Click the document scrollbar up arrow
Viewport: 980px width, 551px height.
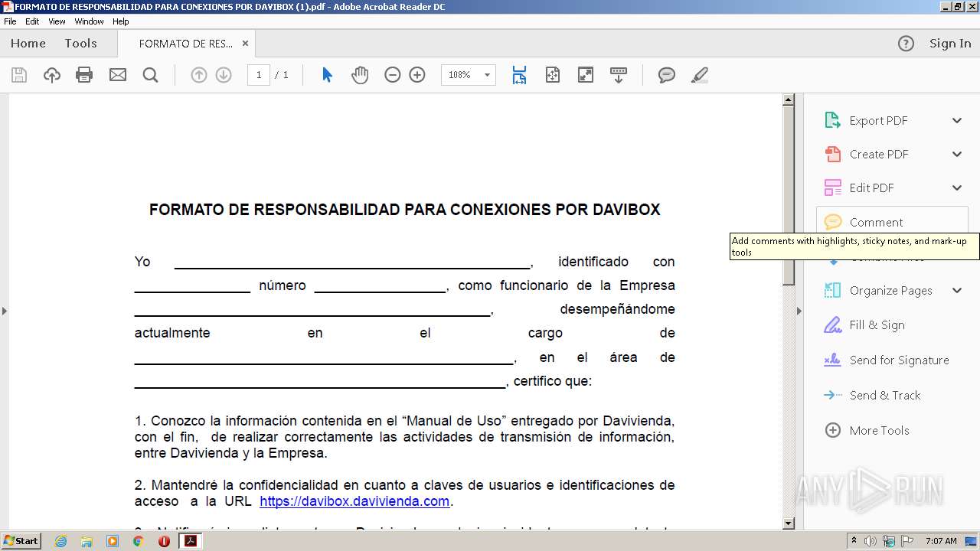coord(789,100)
